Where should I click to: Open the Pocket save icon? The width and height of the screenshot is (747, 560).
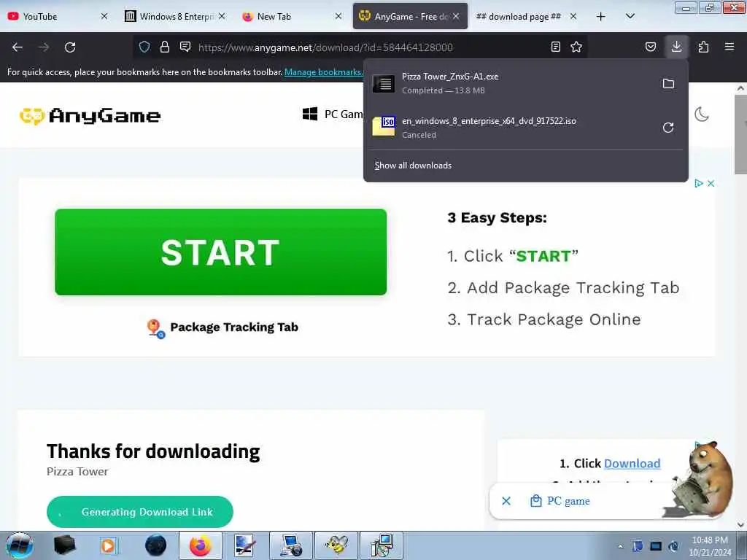[651, 47]
